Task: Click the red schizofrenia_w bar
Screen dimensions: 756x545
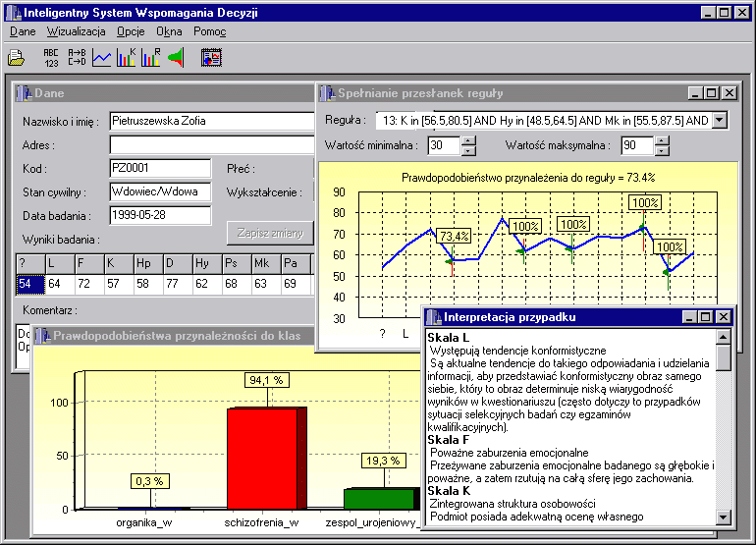Action: [261, 459]
